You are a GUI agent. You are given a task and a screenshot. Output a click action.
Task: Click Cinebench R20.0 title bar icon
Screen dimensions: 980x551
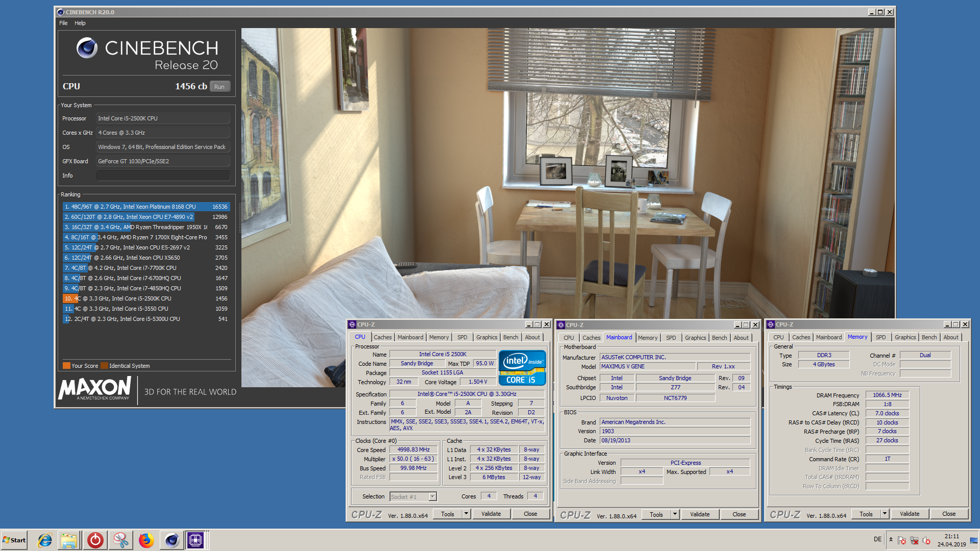point(61,12)
